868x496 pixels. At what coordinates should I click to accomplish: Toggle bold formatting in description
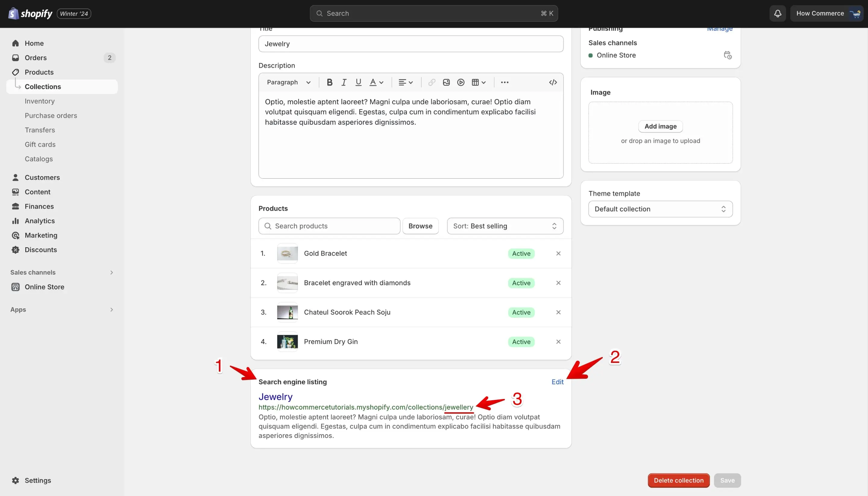(x=329, y=82)
